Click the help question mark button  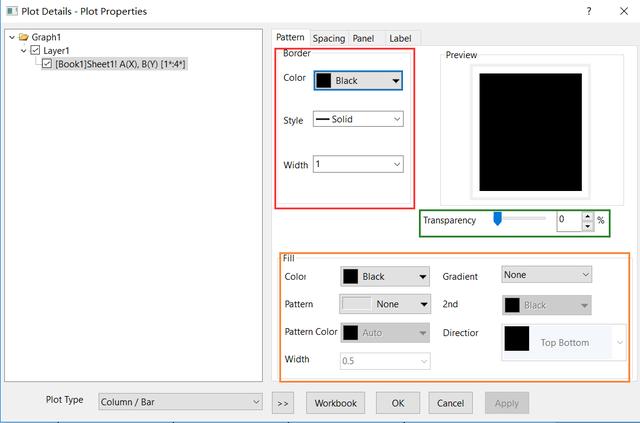point(589,11)
